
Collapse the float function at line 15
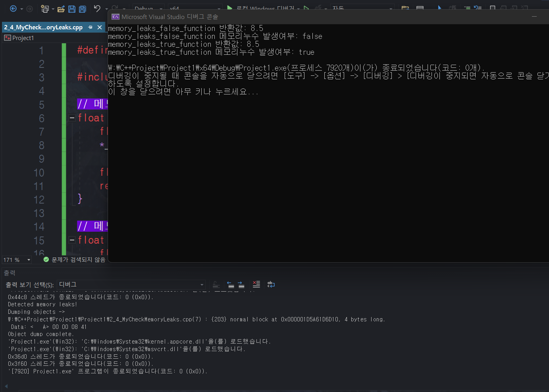pos(72,240)
